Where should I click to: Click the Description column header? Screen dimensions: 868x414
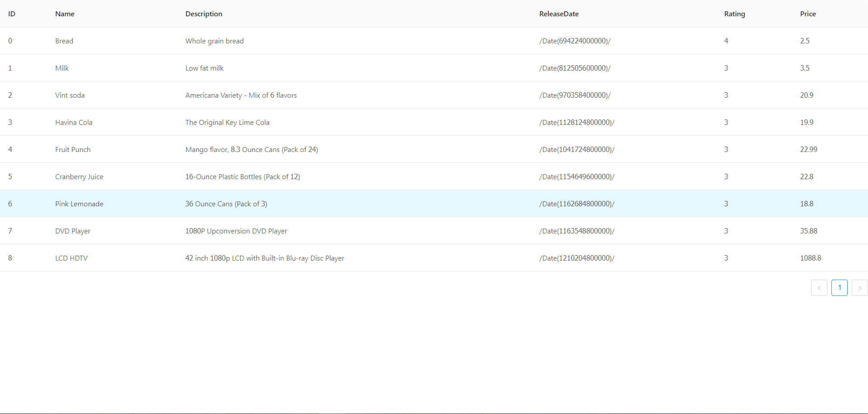coord(203,14)
